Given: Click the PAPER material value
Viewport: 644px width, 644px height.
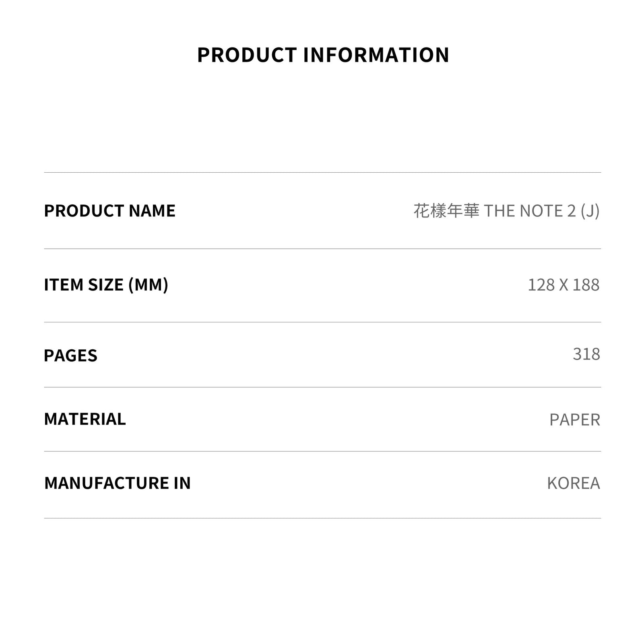Looking at the screenshot, I should coord(575,420).
